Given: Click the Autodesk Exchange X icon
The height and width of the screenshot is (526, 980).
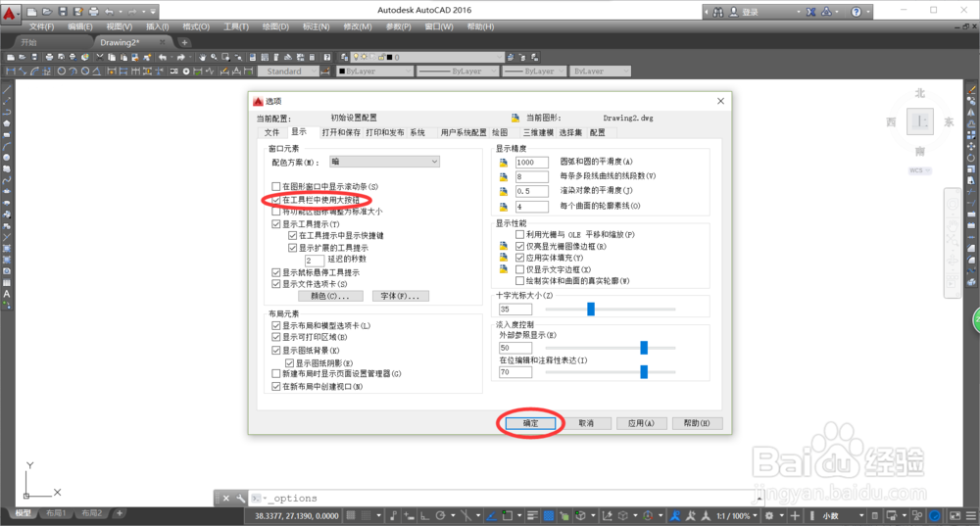Looking at the screenshot, I should 810,12.
